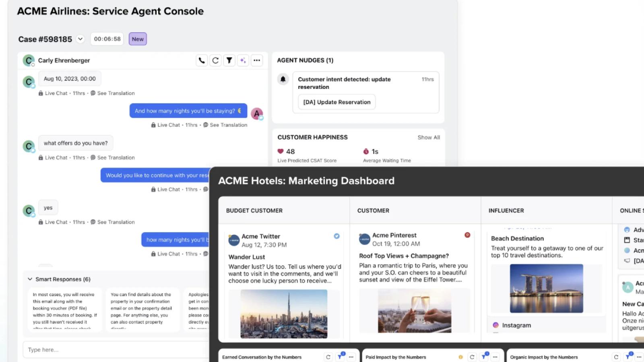Click See Translation under the 'yes' message
Screen dimensions: 644x362
coord(116,222)
